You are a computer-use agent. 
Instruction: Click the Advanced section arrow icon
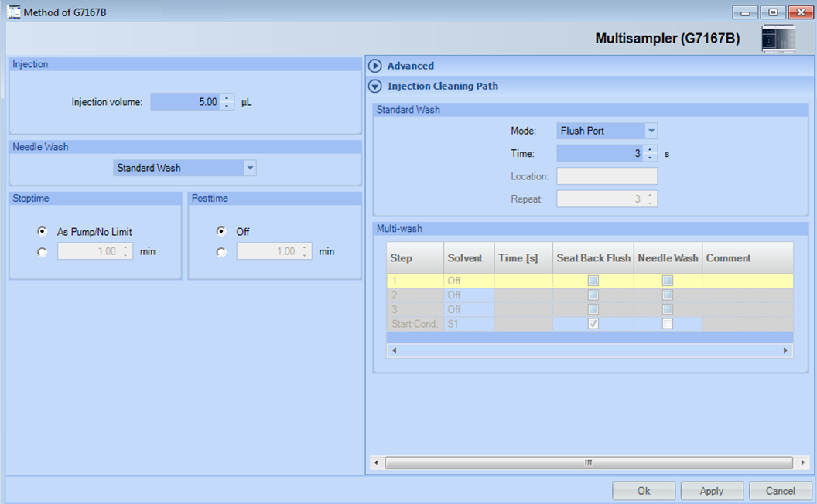pyautogui.click(x=375, y=66)
